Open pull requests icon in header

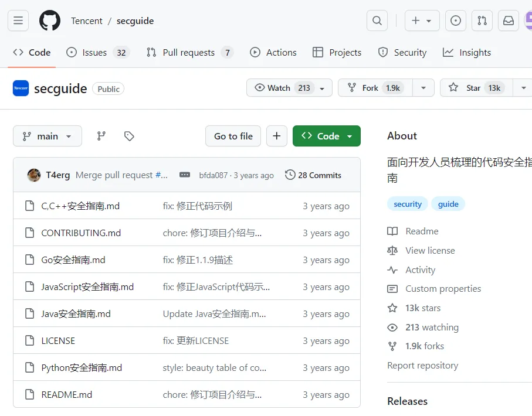click(x=482, y=21)
